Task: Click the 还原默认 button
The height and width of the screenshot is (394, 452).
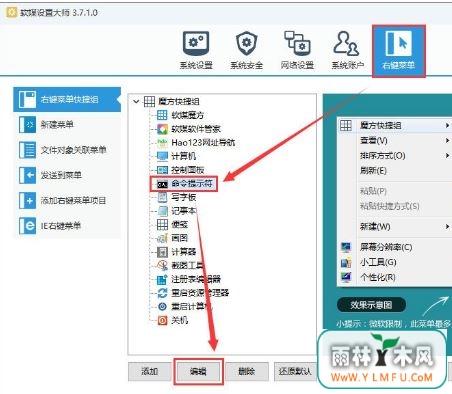Action: coord(295,371)
